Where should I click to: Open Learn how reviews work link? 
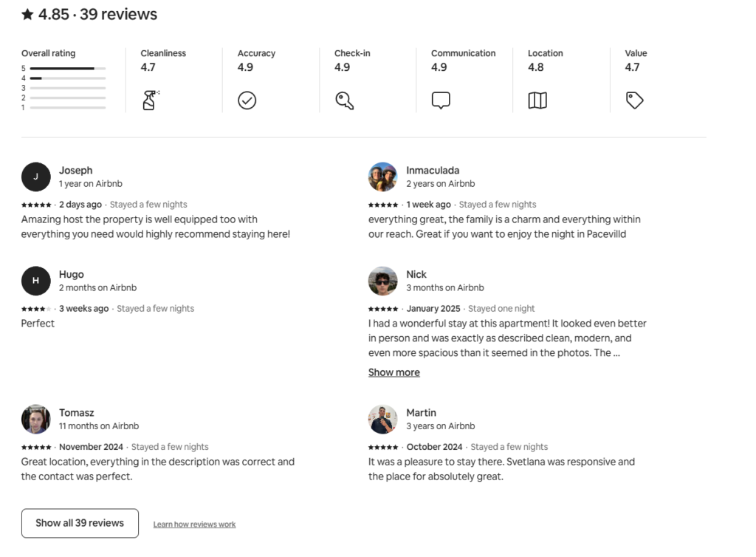194,524
